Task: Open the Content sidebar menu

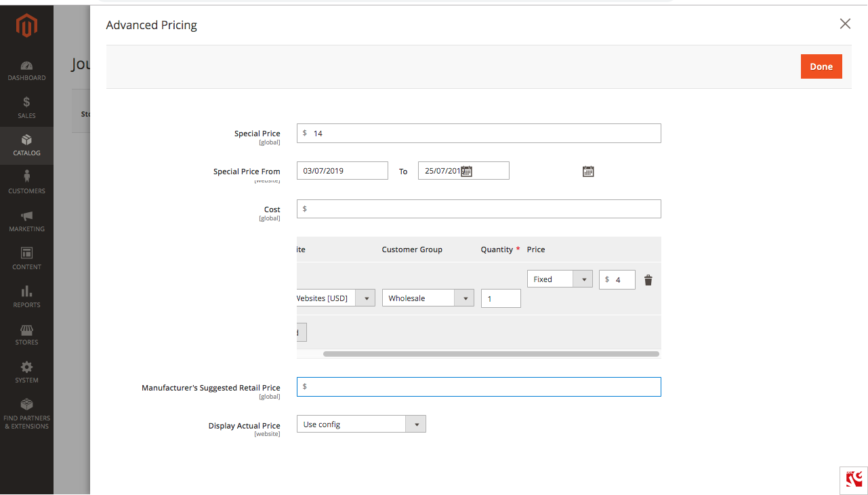Action: point(26,259)
